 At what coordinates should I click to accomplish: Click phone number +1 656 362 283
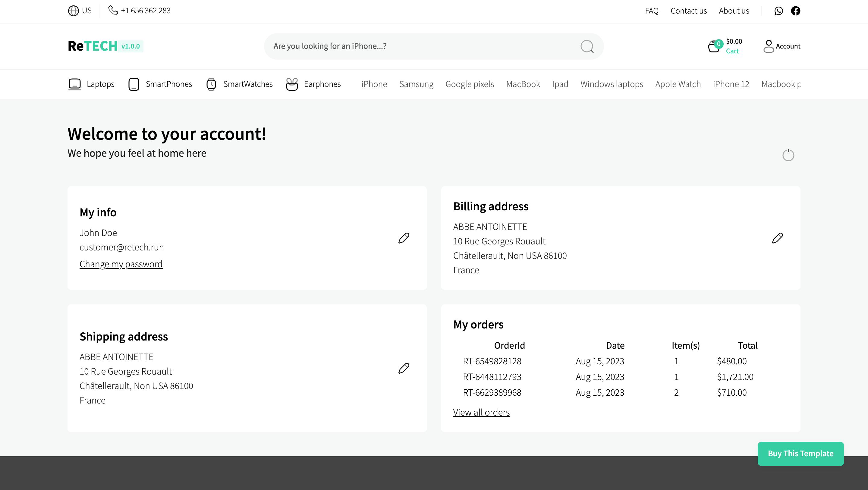(x=146, y=11)
